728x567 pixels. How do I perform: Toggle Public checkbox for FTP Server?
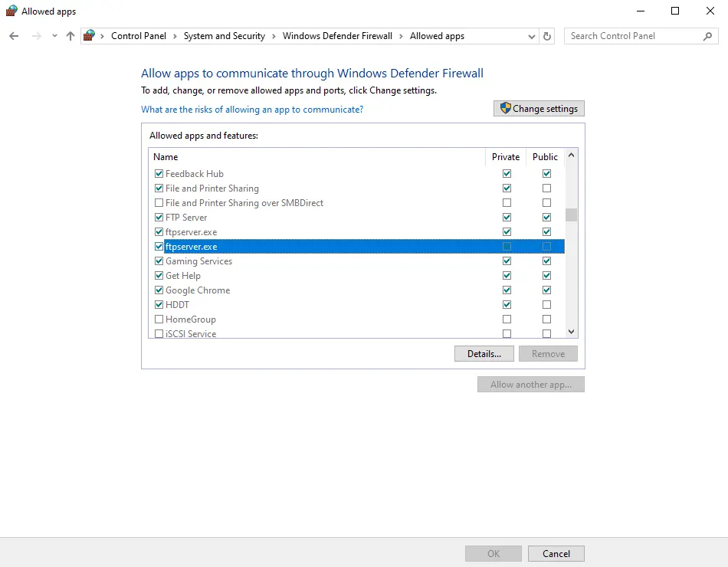546,218
